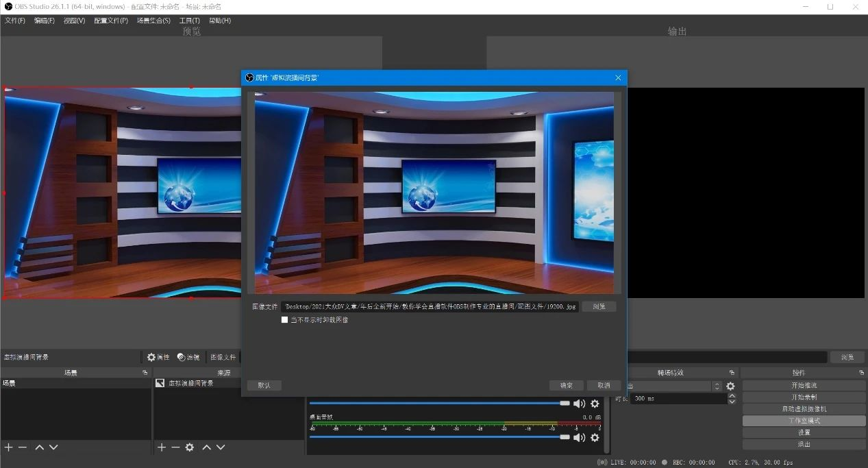The height and width of the screenshot is (468, 868).
Task: Click the 300 ms duration field
Action: point(678,398)
